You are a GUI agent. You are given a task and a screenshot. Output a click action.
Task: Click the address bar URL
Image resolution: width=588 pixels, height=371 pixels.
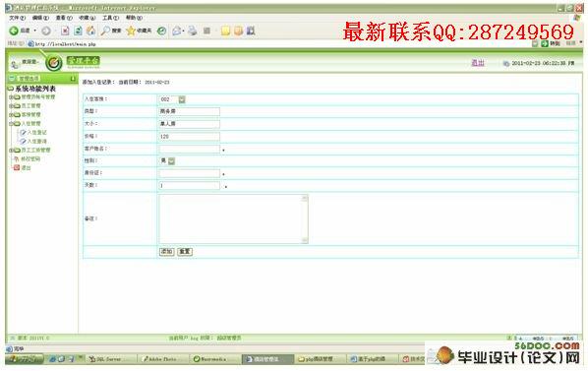tap(66, 44)
